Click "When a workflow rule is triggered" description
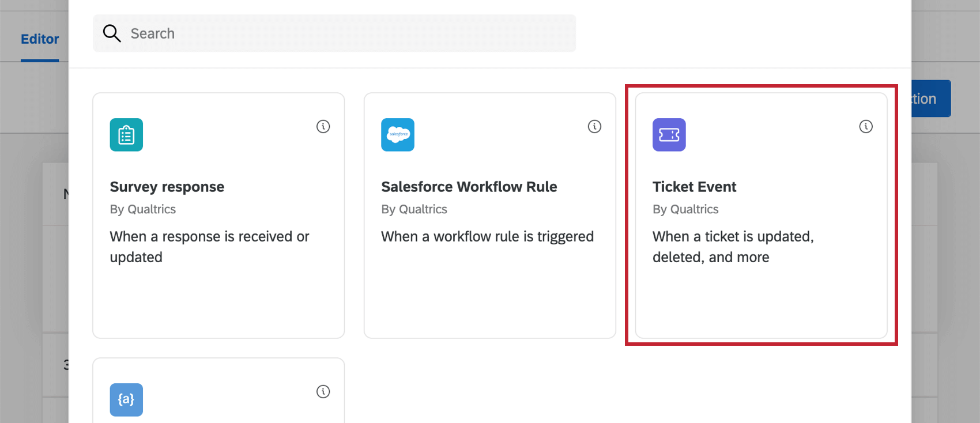The width and height of the screenshot is (980, 423). click(x=487, y=237)
